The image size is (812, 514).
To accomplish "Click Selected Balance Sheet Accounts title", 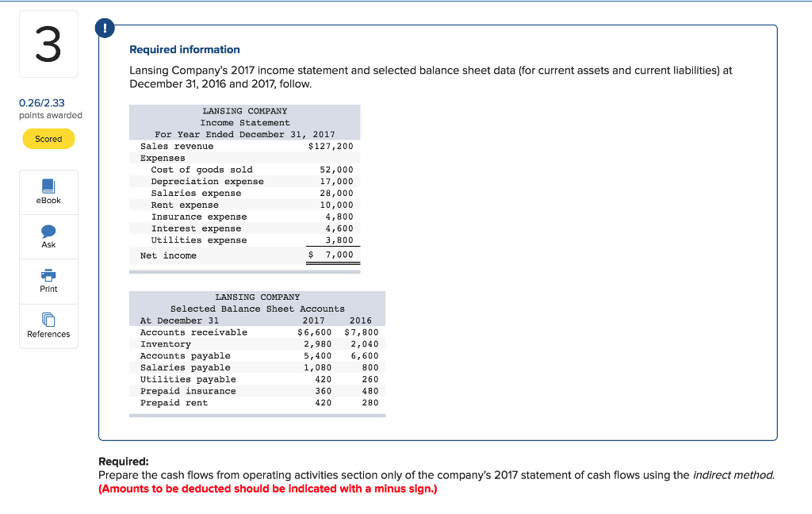I will point(258,309).
